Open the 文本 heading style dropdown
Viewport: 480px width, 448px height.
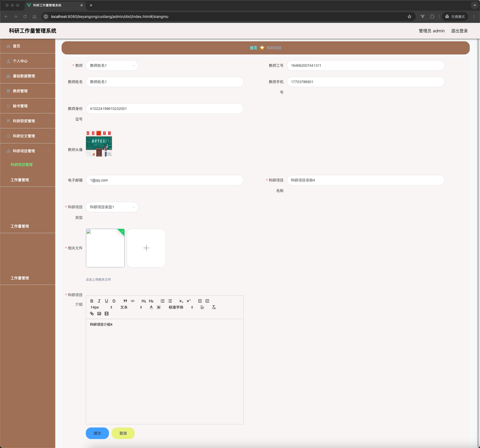(x=131, y=307)
